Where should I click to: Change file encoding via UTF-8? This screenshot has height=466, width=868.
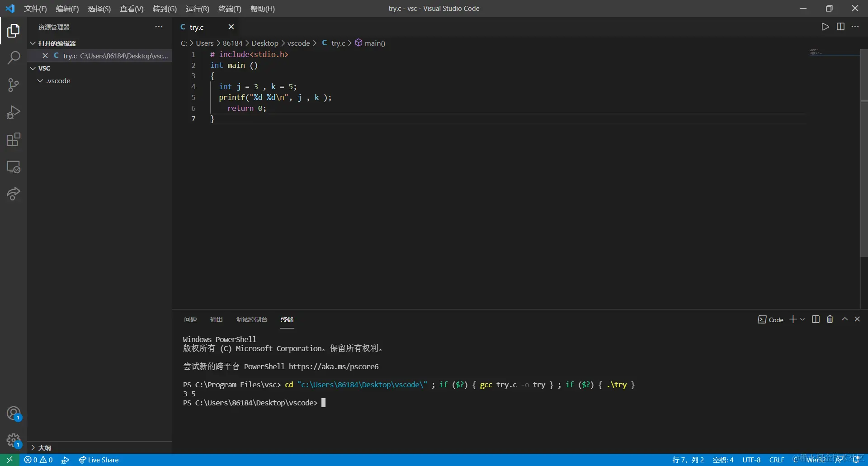coord(751,460)
